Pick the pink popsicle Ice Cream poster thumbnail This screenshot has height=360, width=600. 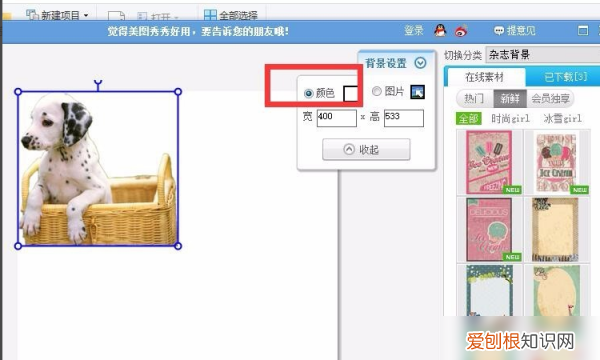(x=489, y=162)
